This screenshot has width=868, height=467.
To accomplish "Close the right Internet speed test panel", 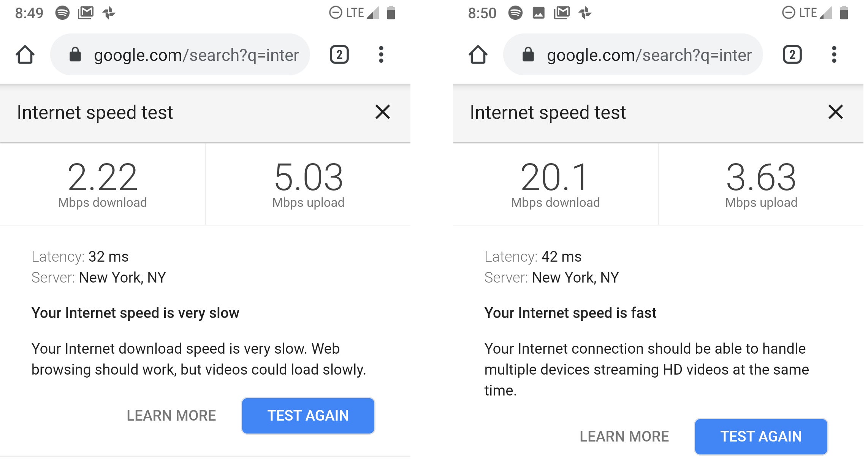I will (x=835, y=112).
